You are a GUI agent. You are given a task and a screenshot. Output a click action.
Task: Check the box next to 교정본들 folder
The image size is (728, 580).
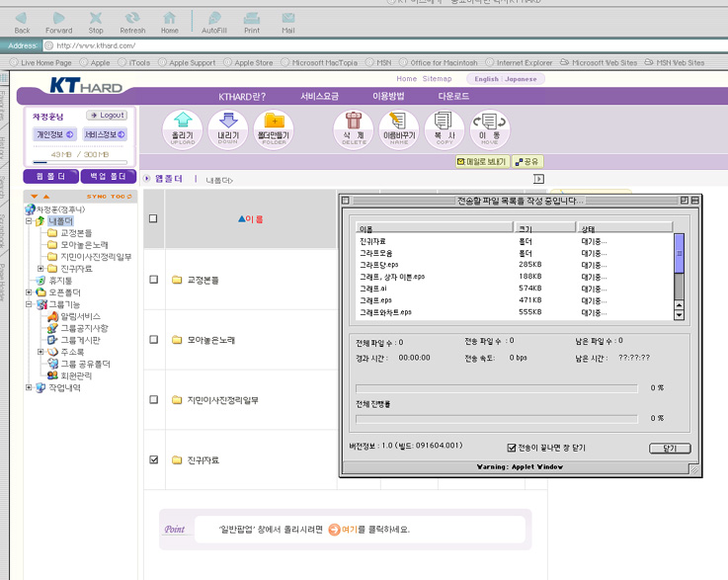coord(153,280)
